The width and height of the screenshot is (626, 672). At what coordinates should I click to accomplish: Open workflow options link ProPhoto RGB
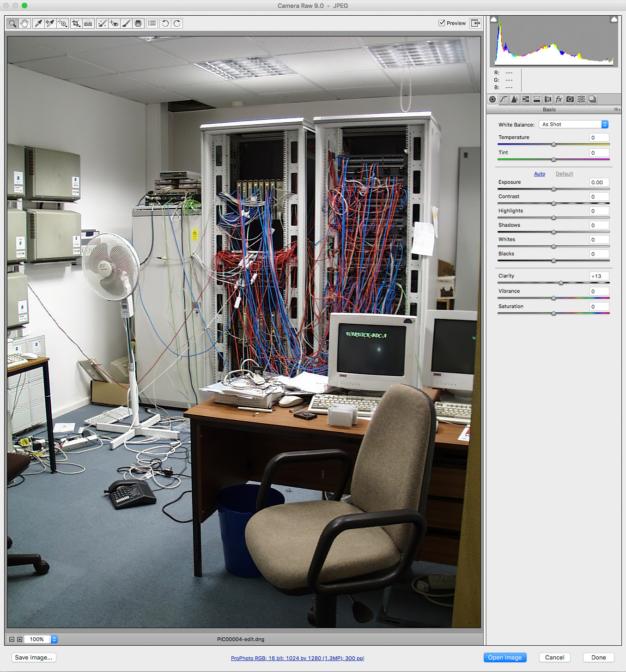(x=298, y=658)
